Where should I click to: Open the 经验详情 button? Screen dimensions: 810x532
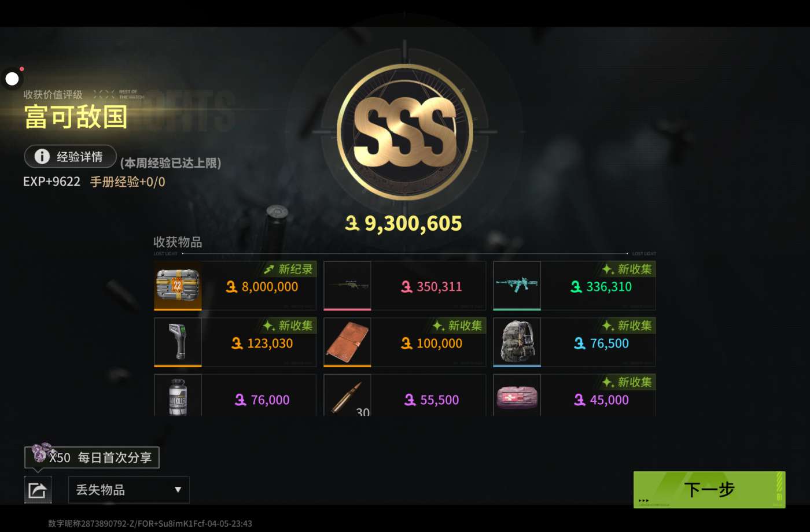pos(70,156)
